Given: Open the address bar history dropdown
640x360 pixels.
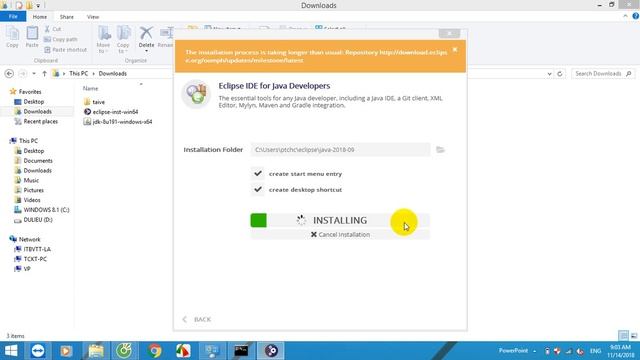Looking at the screenshot, I should pos(549,74).
